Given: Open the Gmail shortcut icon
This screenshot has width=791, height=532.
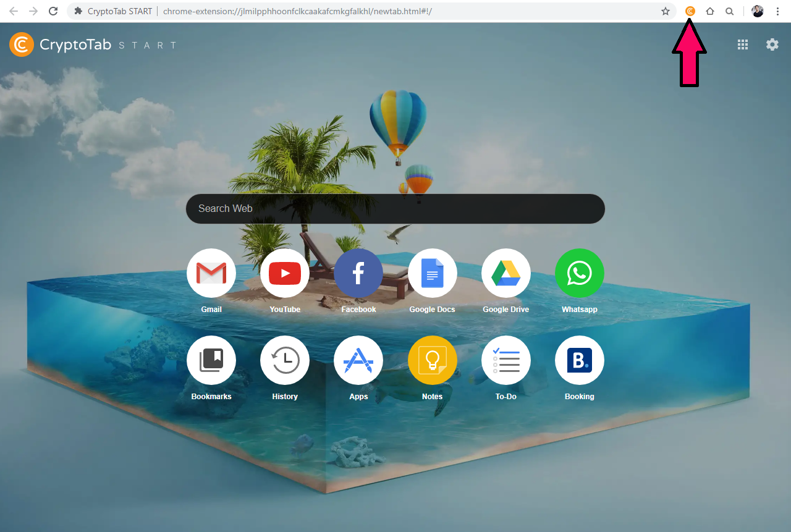Looking at the screenshot, I should click(211, 273).
